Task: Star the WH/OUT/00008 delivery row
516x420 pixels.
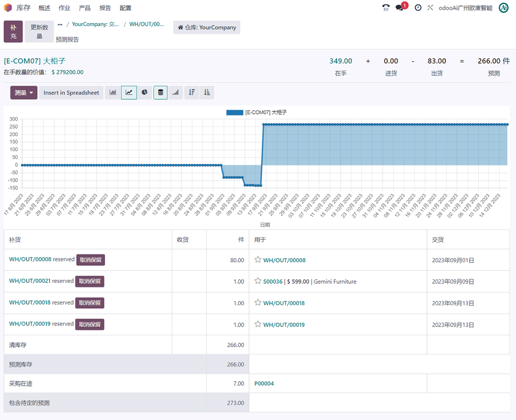Action: 257,260
